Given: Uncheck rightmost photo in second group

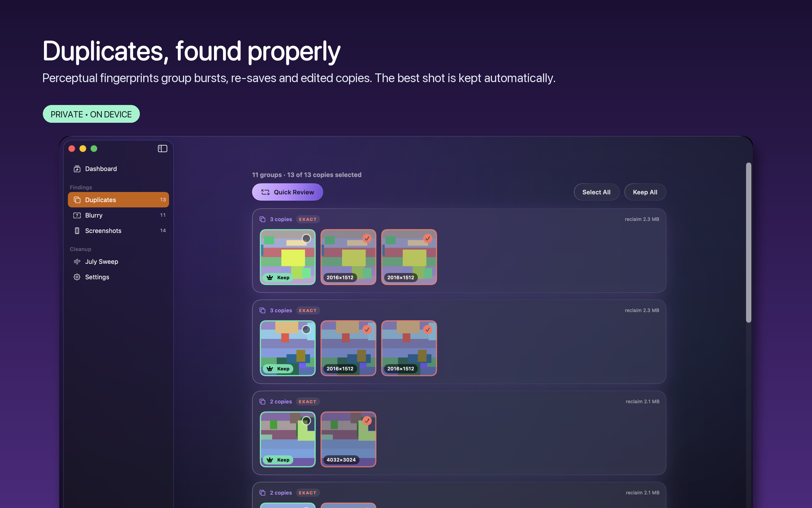Looking at the screenshot, I should tap(427, 330).
